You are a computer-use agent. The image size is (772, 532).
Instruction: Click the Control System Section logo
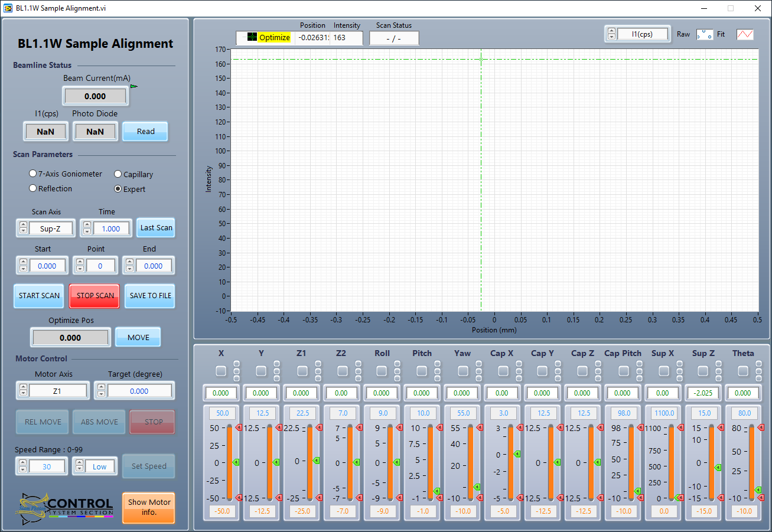pyautogui.click(x=65, y=508)
